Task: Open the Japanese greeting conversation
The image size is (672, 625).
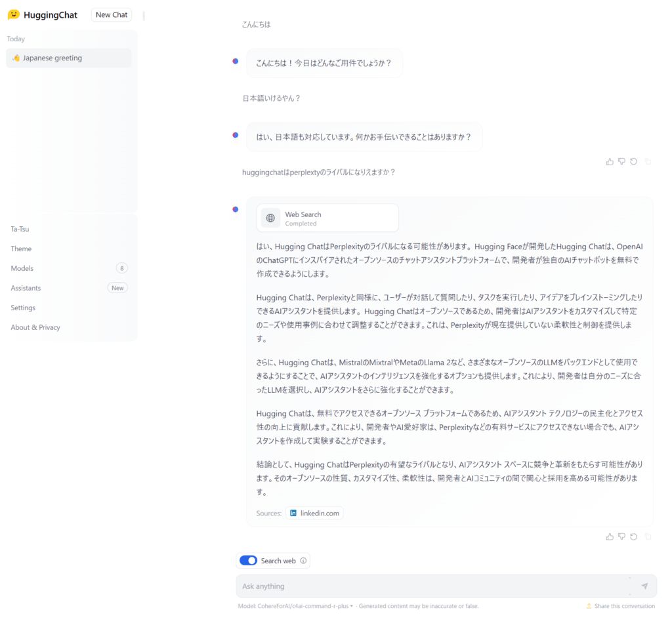Action: tap(68, 58)
